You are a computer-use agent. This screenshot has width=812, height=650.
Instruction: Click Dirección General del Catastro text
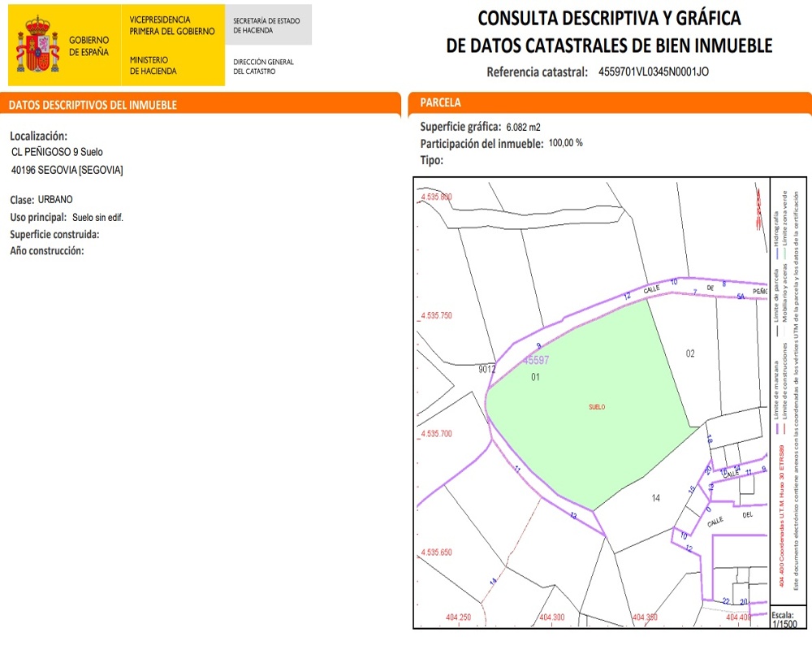click(x=263, y=67)
